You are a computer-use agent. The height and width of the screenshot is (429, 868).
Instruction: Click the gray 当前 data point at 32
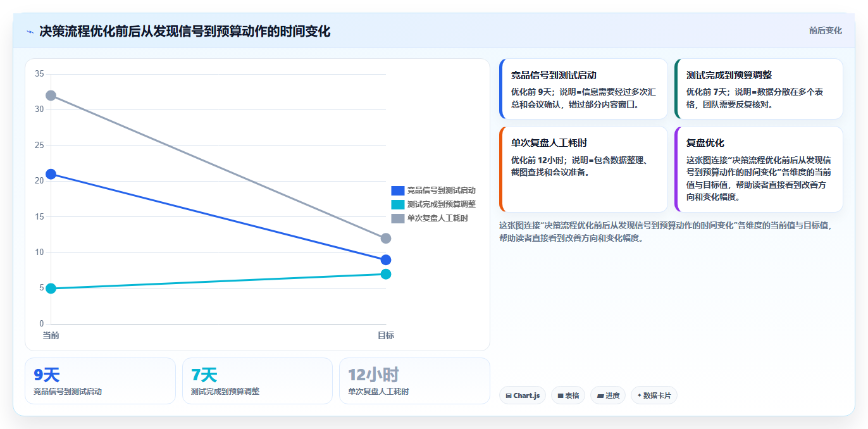coord(51,96)
